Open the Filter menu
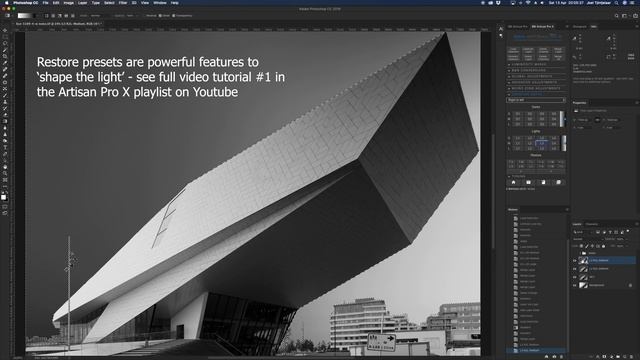This screenshot has width=640, height=360. coord(123,2)
